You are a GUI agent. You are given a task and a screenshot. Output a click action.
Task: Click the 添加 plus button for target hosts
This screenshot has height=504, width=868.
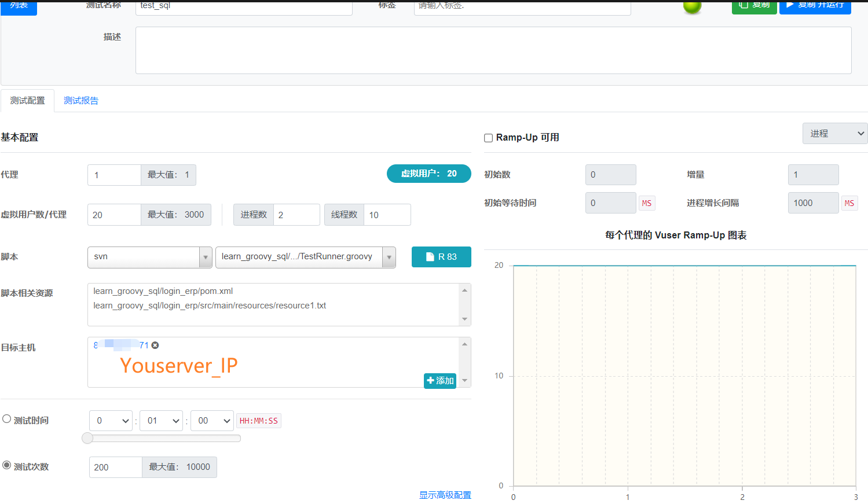coord(440,381)
